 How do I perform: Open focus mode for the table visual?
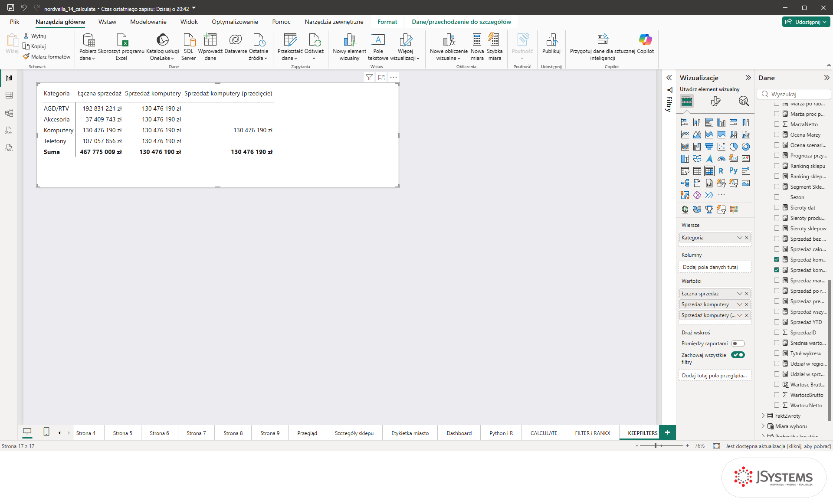coord(381,77)
